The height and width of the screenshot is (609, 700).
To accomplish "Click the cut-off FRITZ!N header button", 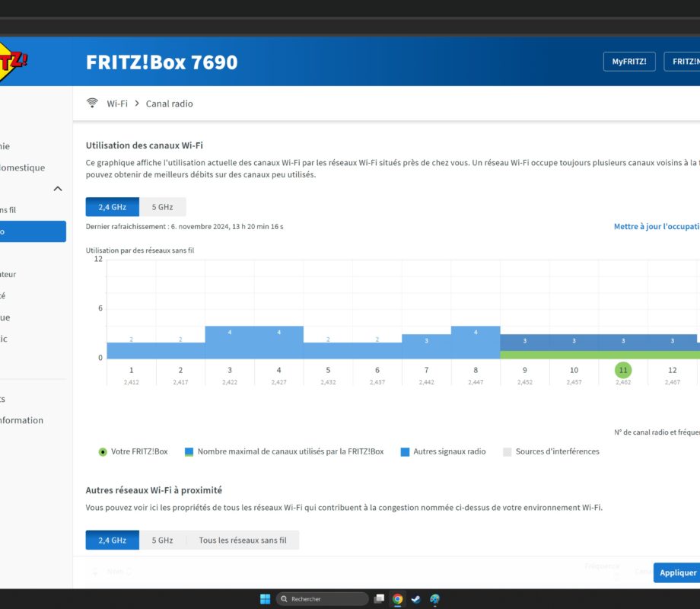I will 682,62.
